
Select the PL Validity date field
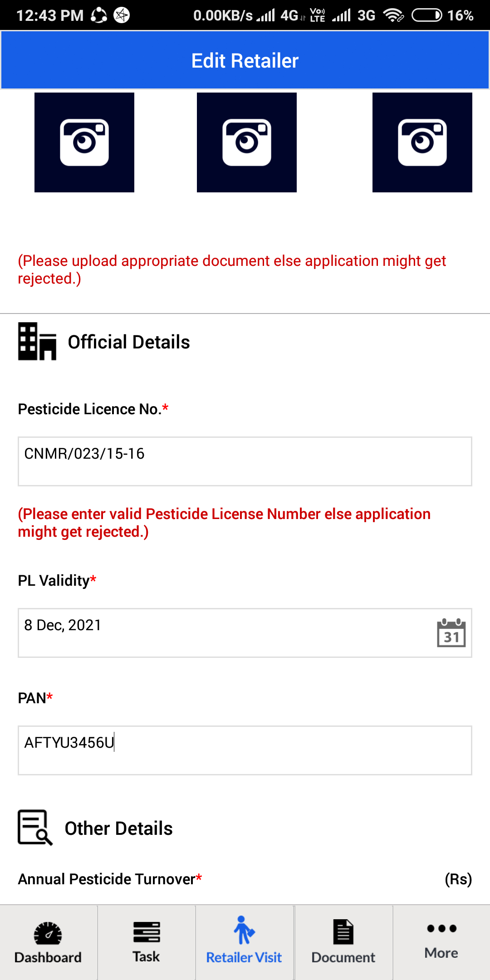click(245, 633)
